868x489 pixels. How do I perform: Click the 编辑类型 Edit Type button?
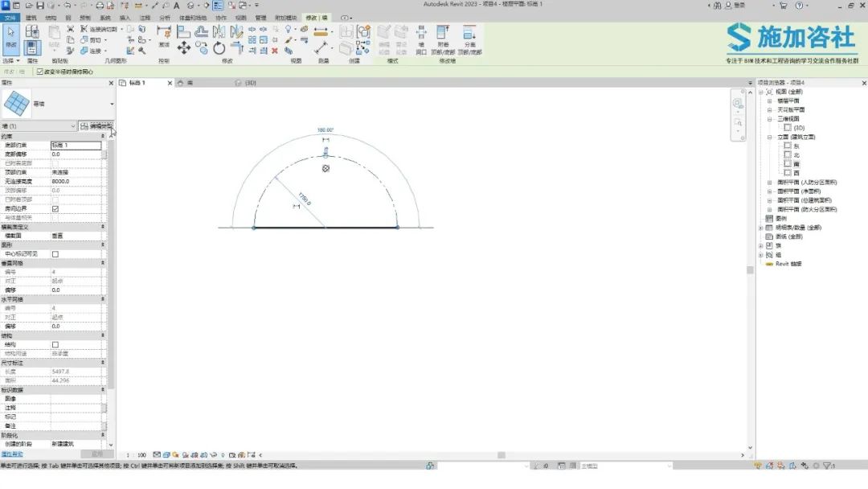pyautogui.click(x=96, y=126)
